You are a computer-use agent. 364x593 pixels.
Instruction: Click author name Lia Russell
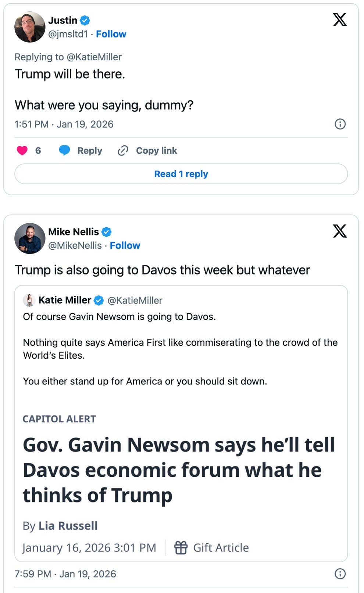click(x=68, y=526)
